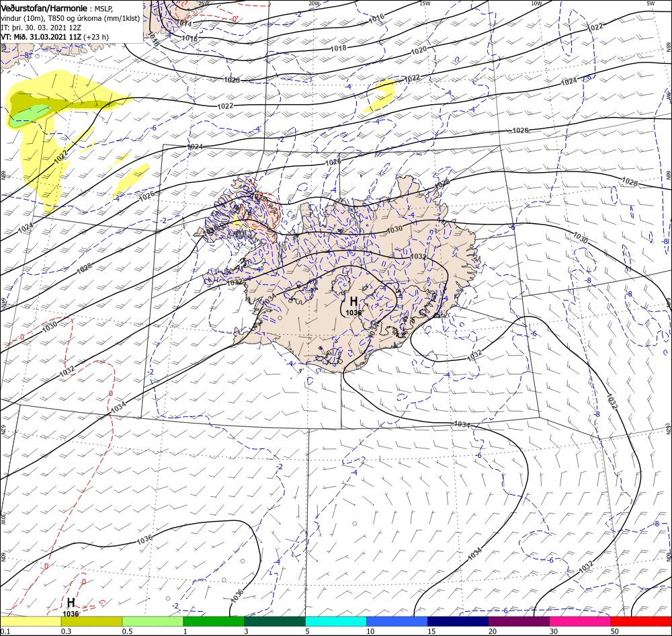Click the 20W longitude label
Screen dimensions: 672x636
click(x=314, y=3)
